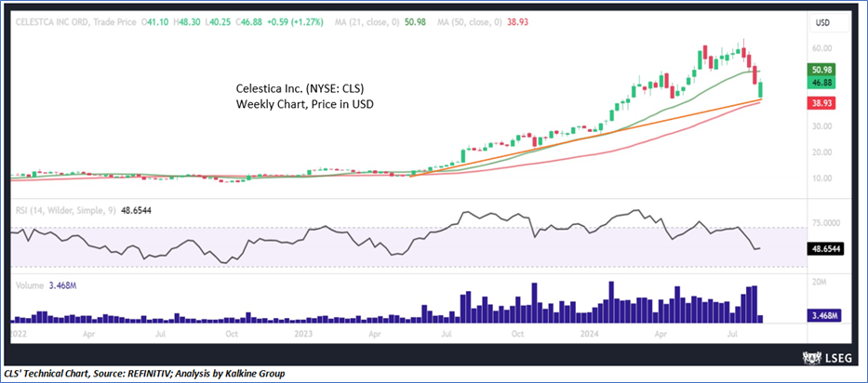Click the 46.88 current price tag
868x383 pixels.
pos(823,83)
